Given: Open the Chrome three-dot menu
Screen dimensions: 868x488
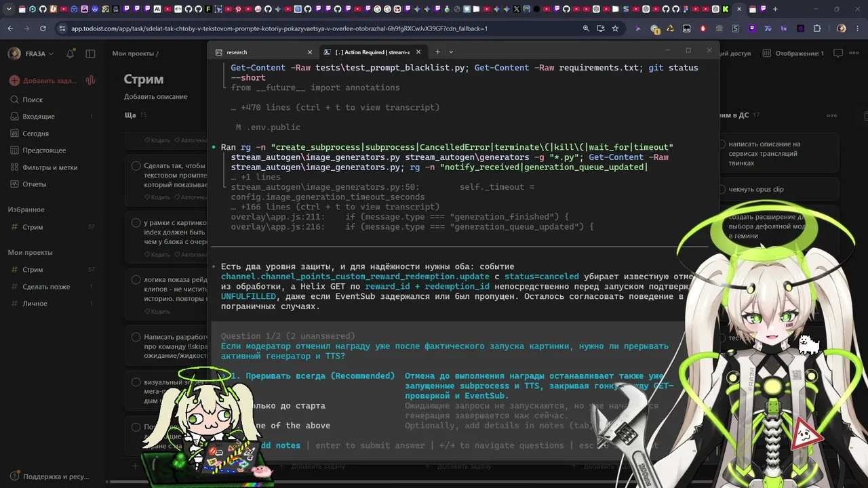Looking at the screenshot, I should pyautogui.click(x=858, y=28).
